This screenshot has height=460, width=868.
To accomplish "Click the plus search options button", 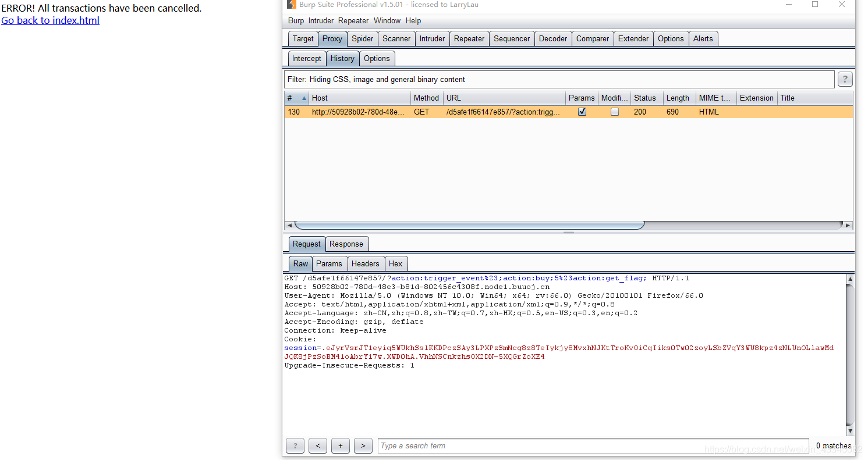I will [x=341, y=446].
